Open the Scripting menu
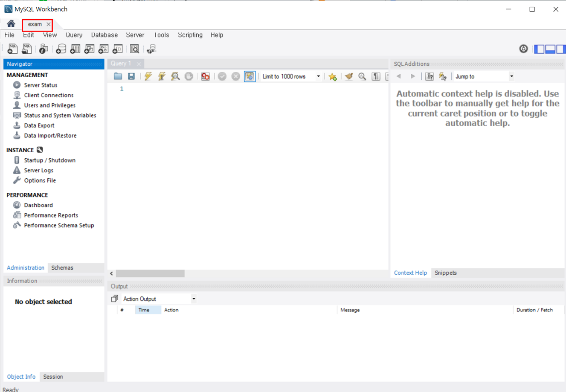Image resolution: width=566 pixels, height=392 pixels. coord(190,35)
